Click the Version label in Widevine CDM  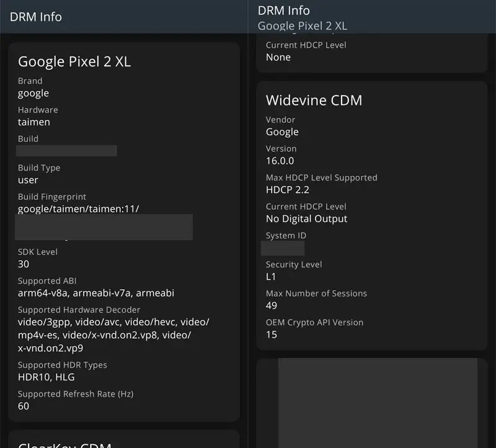(281, 148)
